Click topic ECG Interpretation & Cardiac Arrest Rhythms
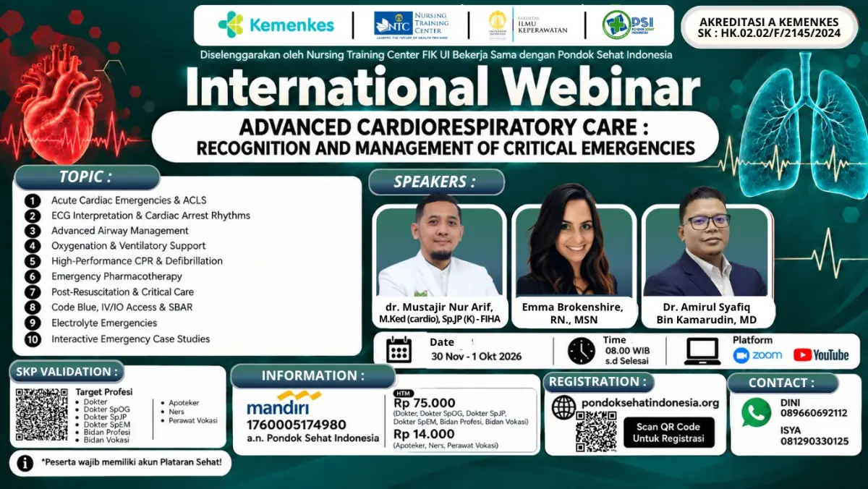Image resolution: width=868 pixels, height=489 pixels. click(x=150, y=216)
